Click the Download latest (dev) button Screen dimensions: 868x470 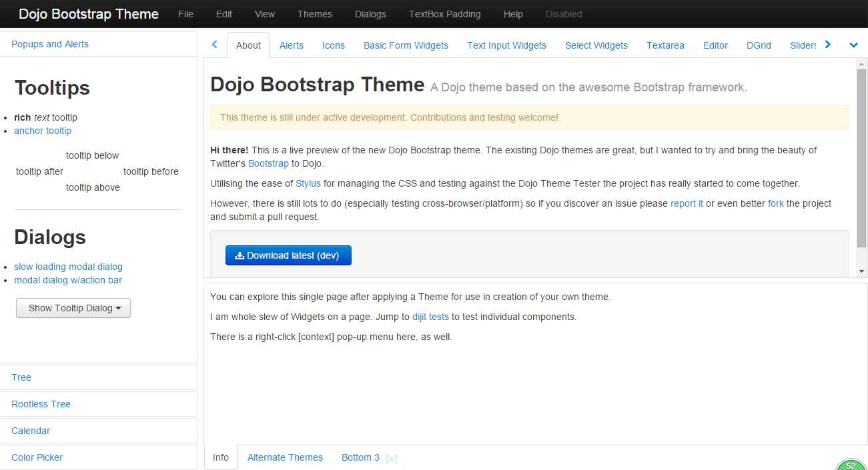click(288, 255)
